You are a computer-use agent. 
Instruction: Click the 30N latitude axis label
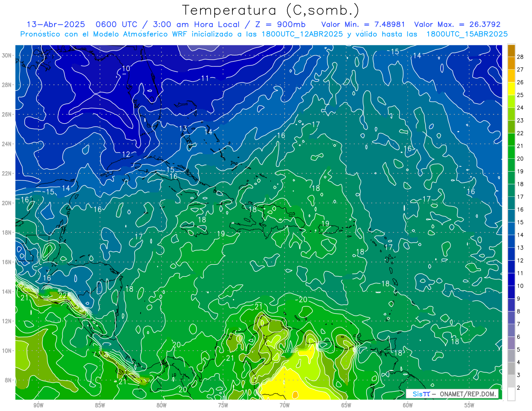[8, 55]
